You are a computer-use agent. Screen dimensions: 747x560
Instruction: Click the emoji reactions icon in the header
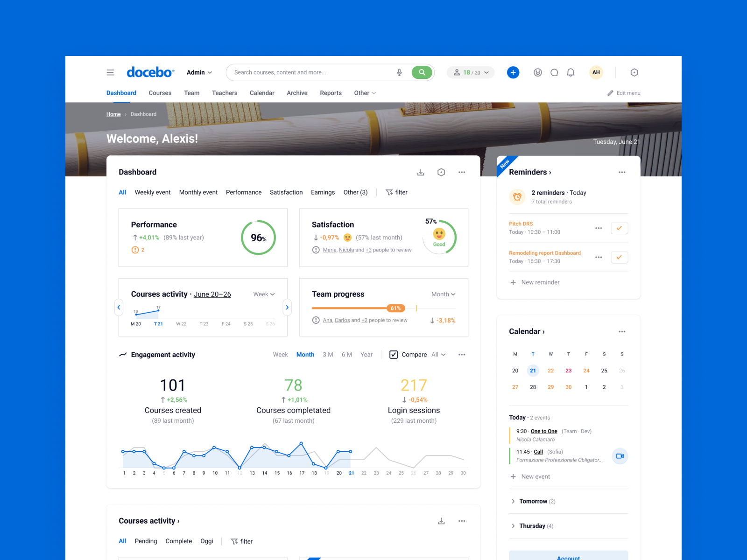(537, 72)
